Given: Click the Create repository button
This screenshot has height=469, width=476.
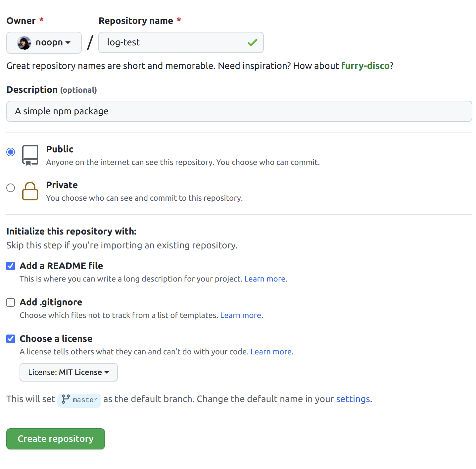Looking at the screenshot, I should 56,439.
